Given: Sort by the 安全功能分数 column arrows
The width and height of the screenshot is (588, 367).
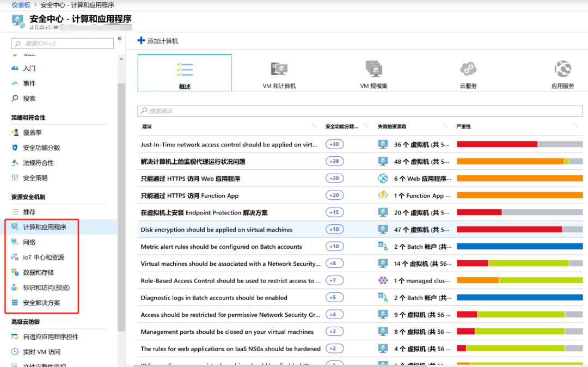Looking at the screenshot, I should point(366,126).
